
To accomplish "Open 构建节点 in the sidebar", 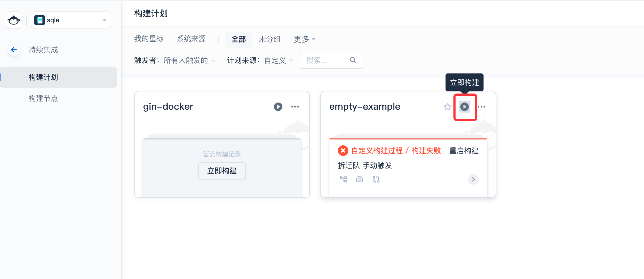I will pos(43,98).
